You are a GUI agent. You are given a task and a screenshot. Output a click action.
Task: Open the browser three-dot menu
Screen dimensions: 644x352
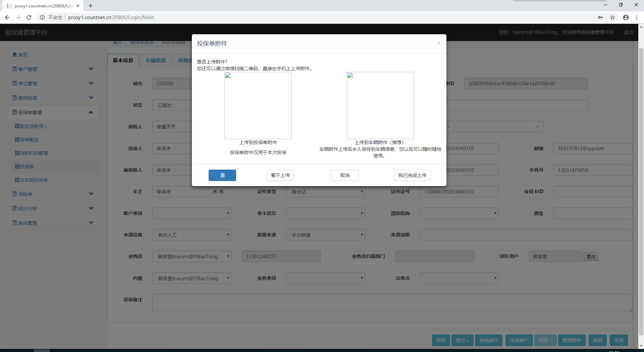[637, 17]
